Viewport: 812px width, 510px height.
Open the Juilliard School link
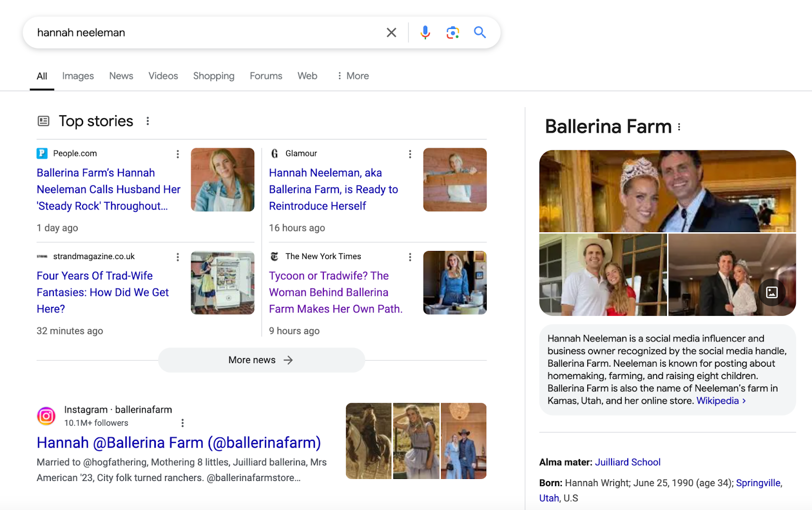pyautogui.click(x=628, y=462)
